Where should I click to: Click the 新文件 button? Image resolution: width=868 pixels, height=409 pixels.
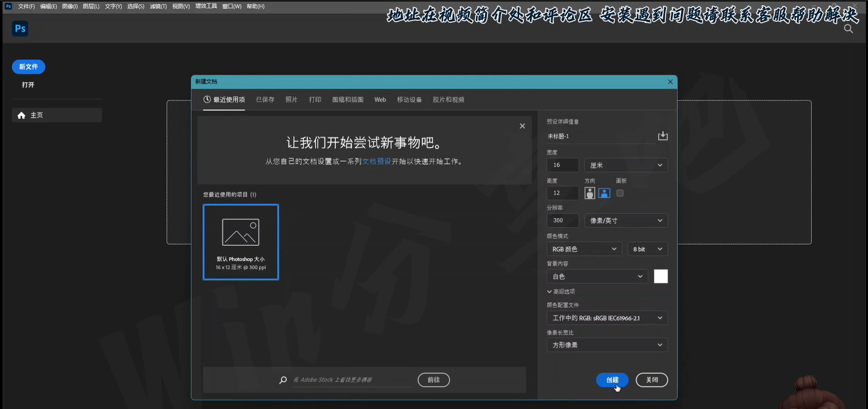pyautogui.click(x=29, y=67)
